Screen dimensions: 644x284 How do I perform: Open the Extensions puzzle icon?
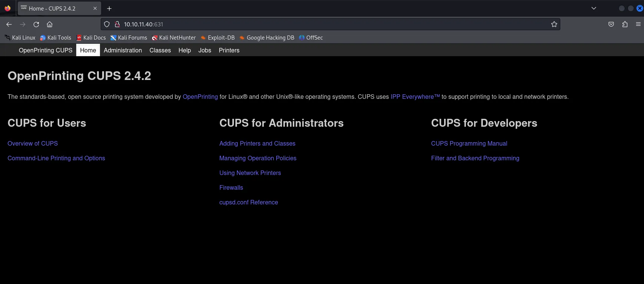click(625, 25)
